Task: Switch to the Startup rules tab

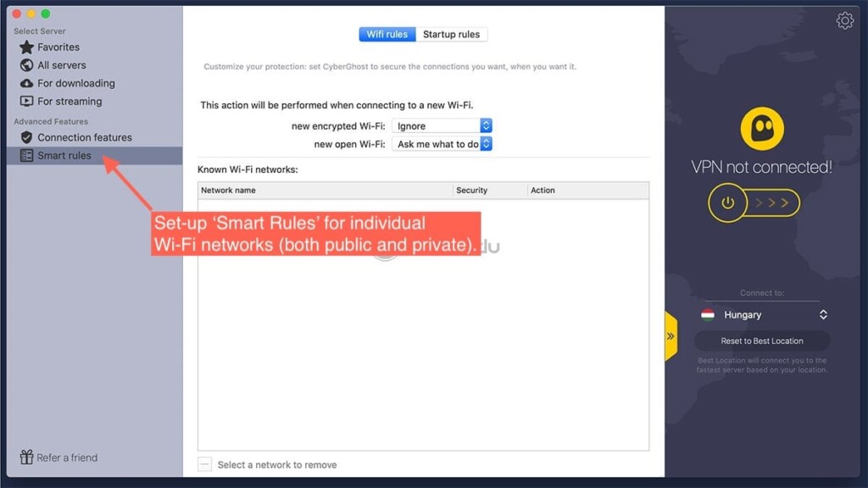Action: 451,34
